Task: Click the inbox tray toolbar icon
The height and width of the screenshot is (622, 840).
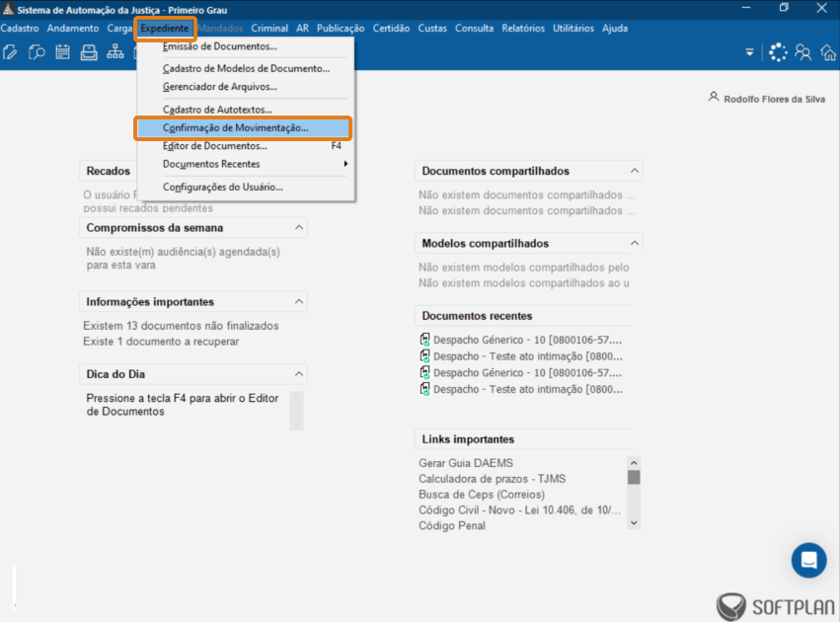Action: point(89,52)
